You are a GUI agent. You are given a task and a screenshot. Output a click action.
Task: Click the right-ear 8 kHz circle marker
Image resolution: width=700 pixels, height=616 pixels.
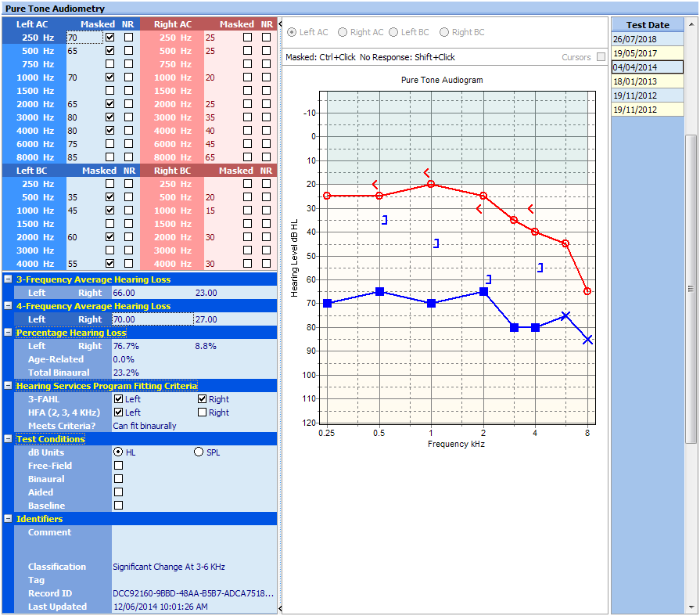(587, 291)
